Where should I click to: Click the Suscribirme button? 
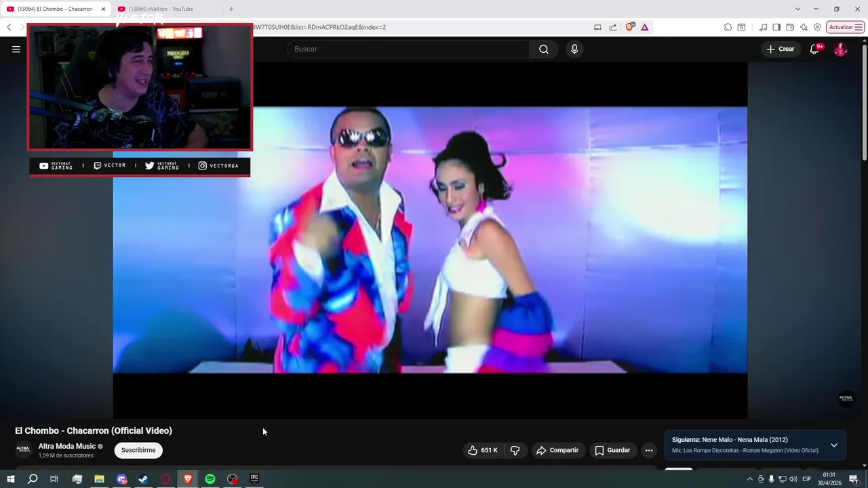138,450
